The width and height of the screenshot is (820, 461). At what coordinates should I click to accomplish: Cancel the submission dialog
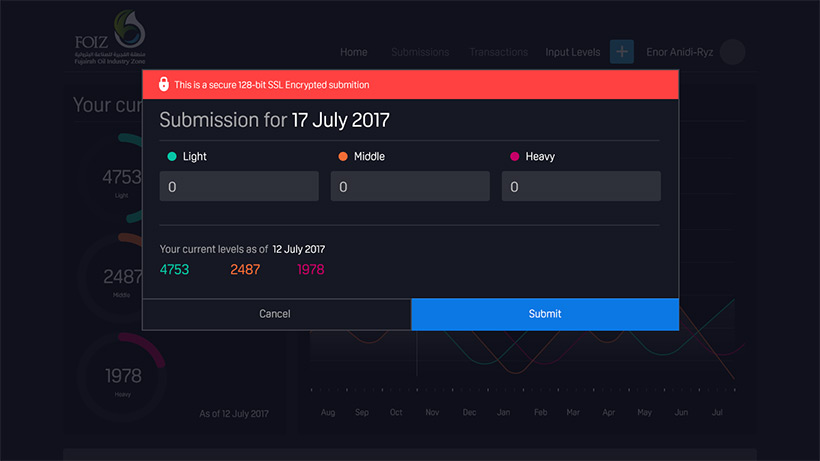coord(276,314)
